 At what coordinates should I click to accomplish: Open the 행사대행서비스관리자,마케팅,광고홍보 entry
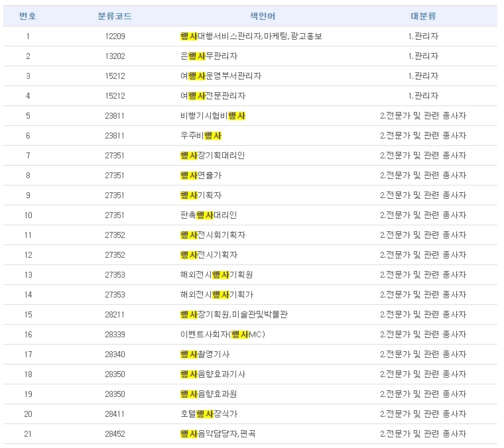251,36
